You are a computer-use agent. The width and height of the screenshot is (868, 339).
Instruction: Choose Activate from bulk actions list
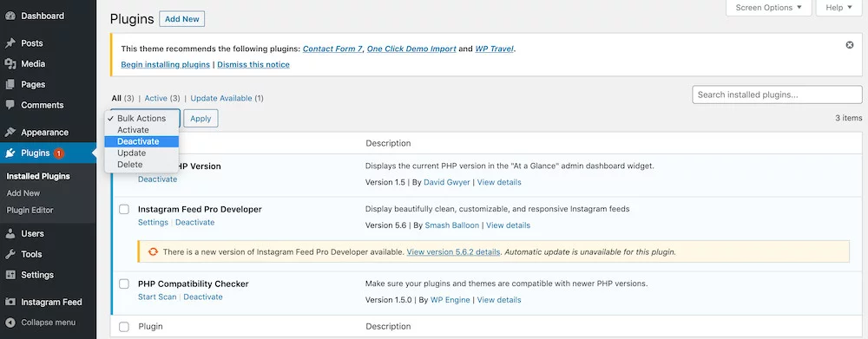[x=141, y=130]
